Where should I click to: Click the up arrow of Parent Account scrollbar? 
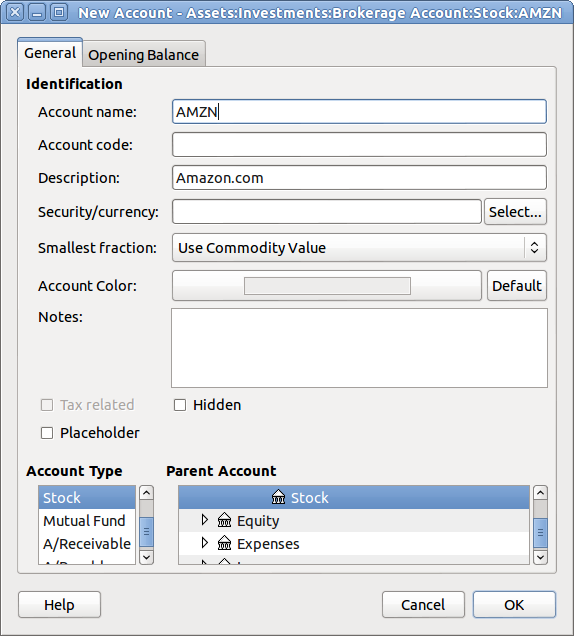click(x=540, y=493)
